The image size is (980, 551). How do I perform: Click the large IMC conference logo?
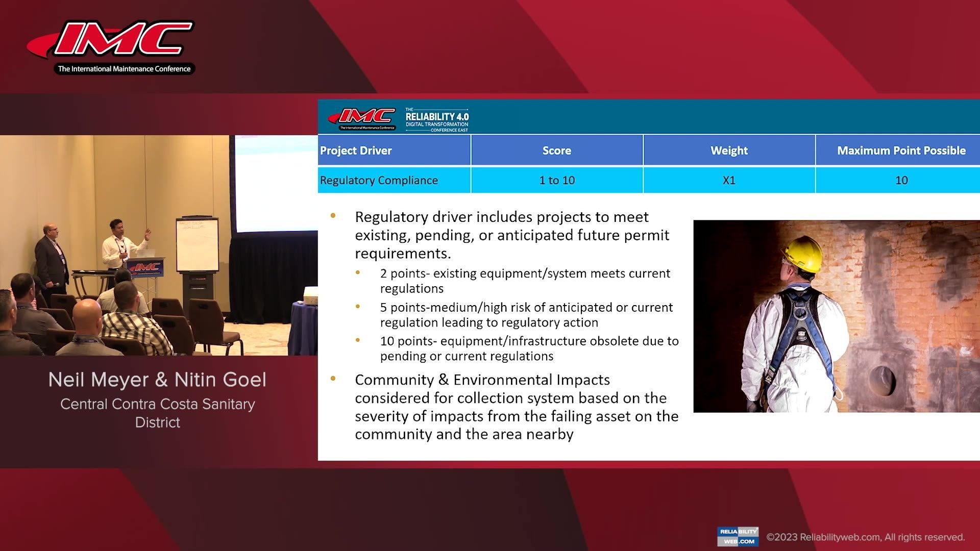click(111, 47)
